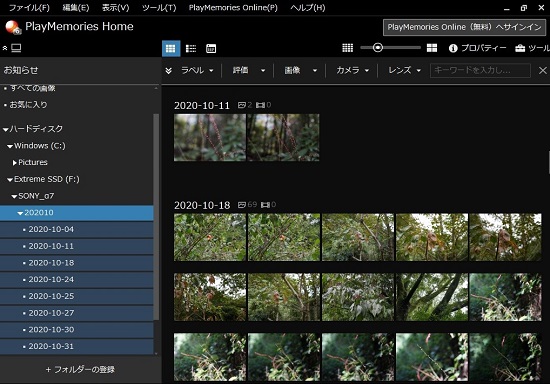Open the 画像 filter dropdown

pos(301,70)
